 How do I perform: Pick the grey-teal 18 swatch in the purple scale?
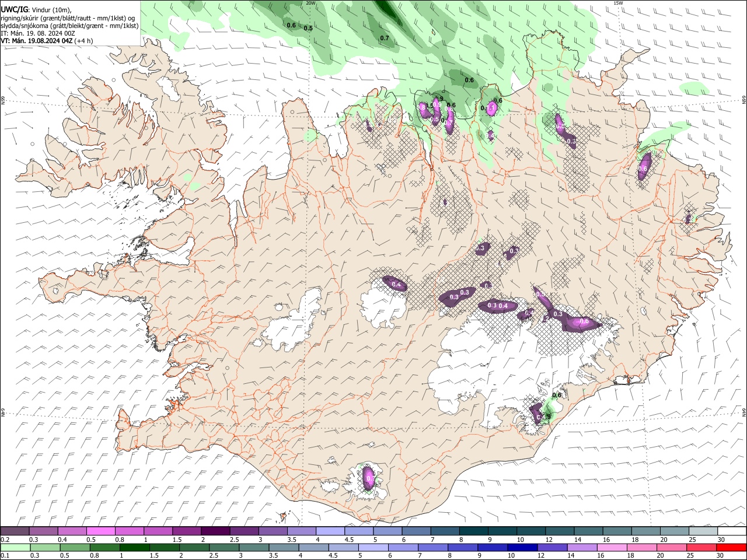tap(647, 531)
